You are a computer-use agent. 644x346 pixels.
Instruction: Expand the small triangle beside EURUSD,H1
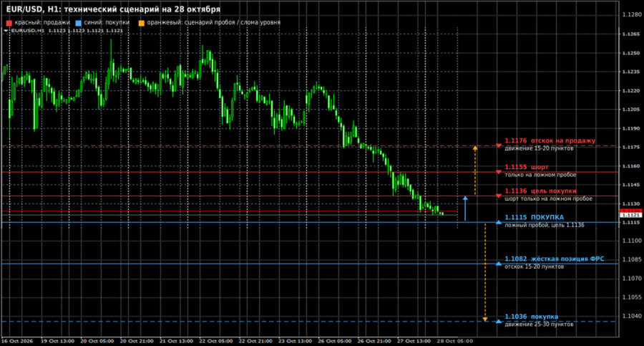[x=6, y=30]
